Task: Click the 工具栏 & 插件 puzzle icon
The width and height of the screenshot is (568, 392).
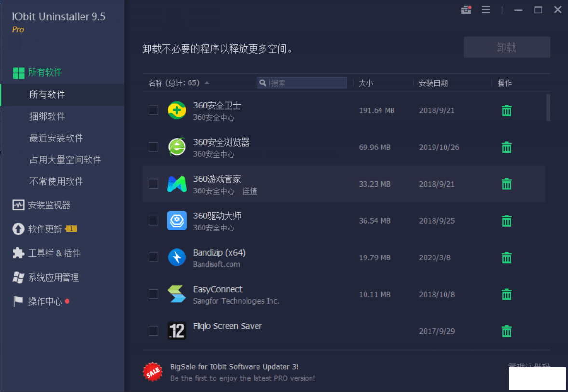Action: (x=18, y=253)
